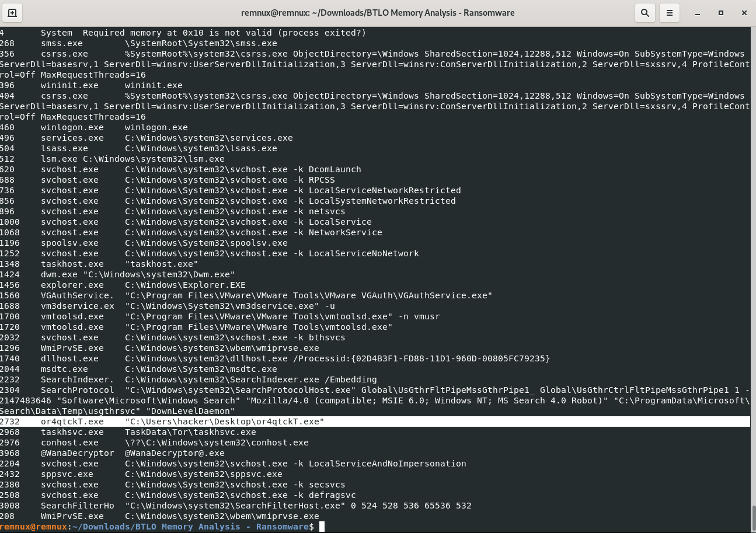Click the lsass.exe process name
756x533 pixels.
click(x=64, y=148)
